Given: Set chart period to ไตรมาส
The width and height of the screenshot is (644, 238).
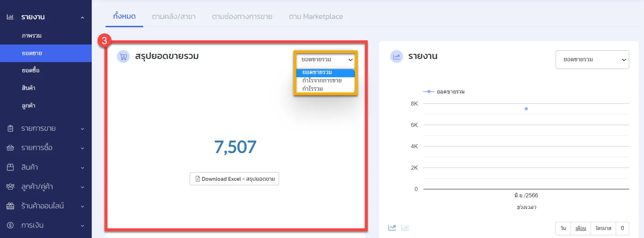Looking at the screenshot, I should coord(603,228).
